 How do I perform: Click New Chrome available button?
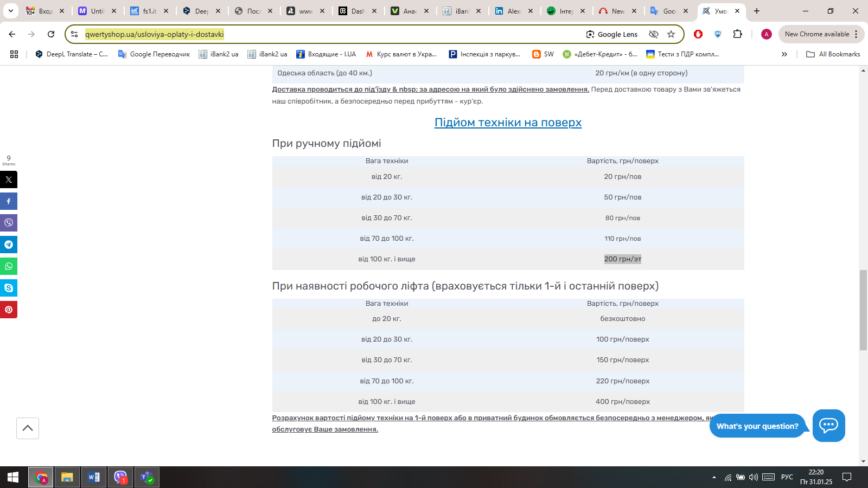pos(816,34)
